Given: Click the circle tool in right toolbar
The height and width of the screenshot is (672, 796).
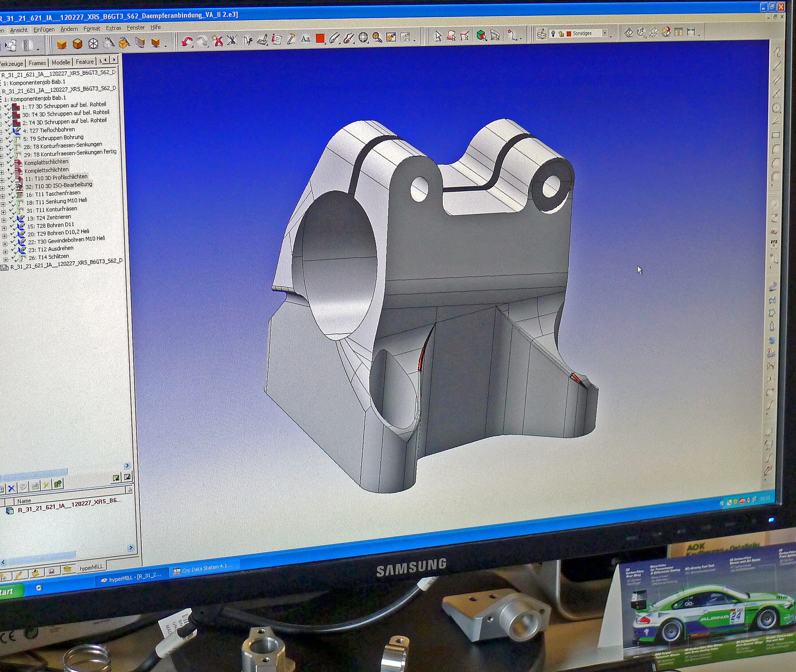Looking at the screenshot, I should pyautogui.click(x=776, y=108).
